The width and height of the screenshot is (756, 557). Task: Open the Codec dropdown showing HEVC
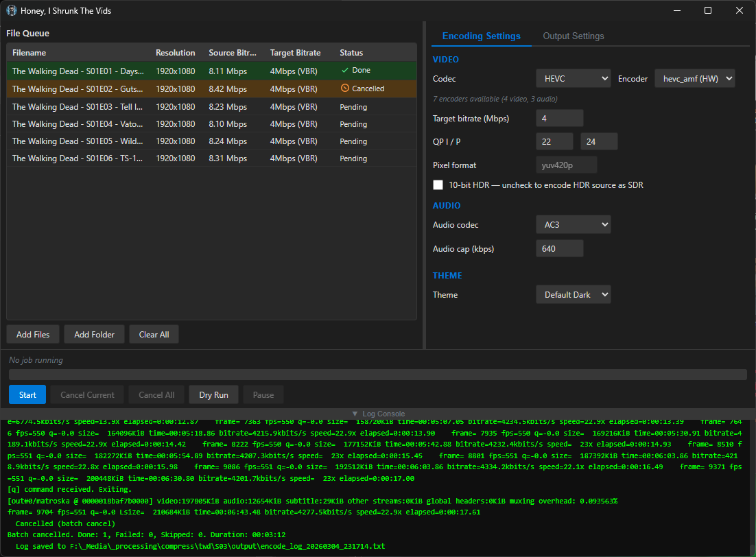click(x=573, y=79)
